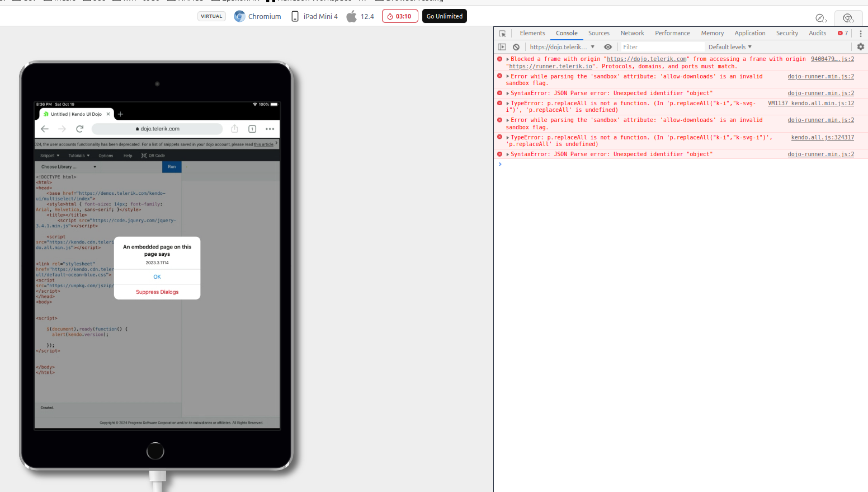868x492 pixels.
Task: Open the VM1137 kendo.all.min.js:12 link
Action: (810, 103)
